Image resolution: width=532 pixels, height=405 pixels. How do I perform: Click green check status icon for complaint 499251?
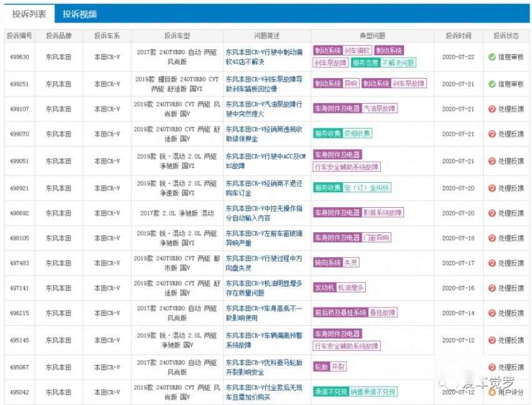point(492,84)
